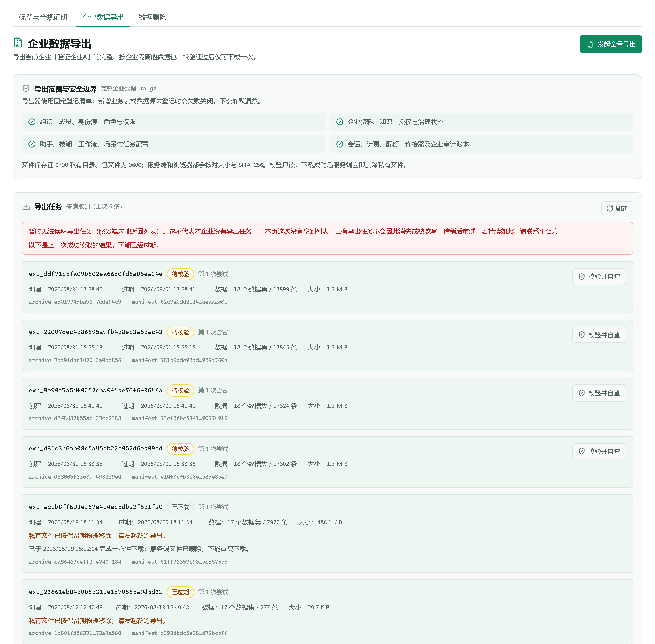Click the 待校验 badge on exp_ddf71b5f task
655x644 pixels.
[x=180, y=274]
